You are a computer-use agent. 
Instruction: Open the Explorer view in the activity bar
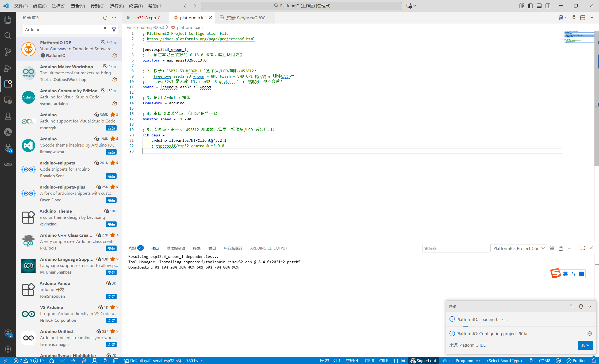(x=8, y=20)
